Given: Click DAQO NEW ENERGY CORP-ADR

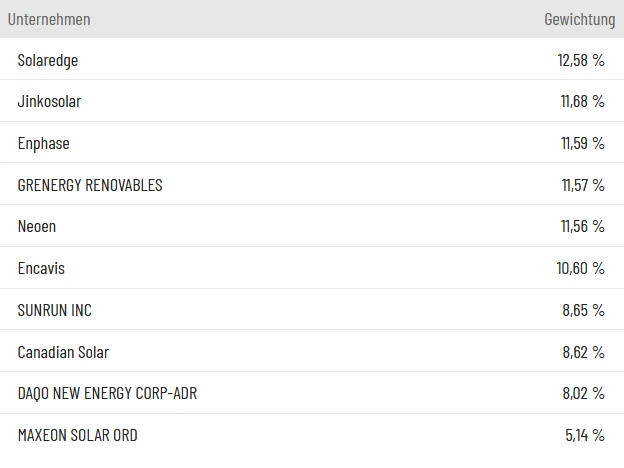Looking at the screenshot, I should 107,393.
